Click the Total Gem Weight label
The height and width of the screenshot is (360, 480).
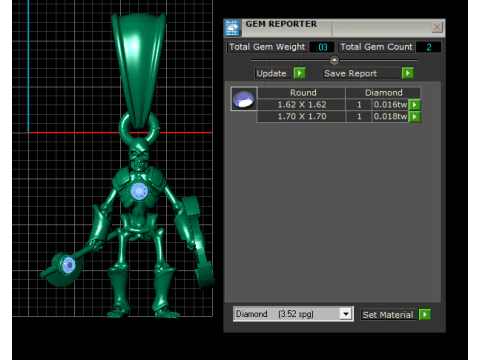267,47
